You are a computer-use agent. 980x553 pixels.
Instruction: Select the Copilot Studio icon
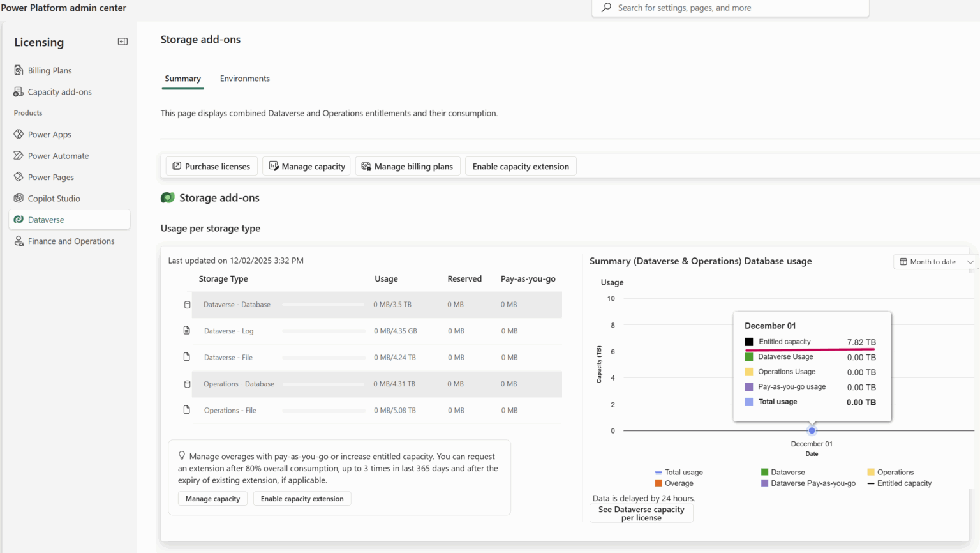point(19,198)
